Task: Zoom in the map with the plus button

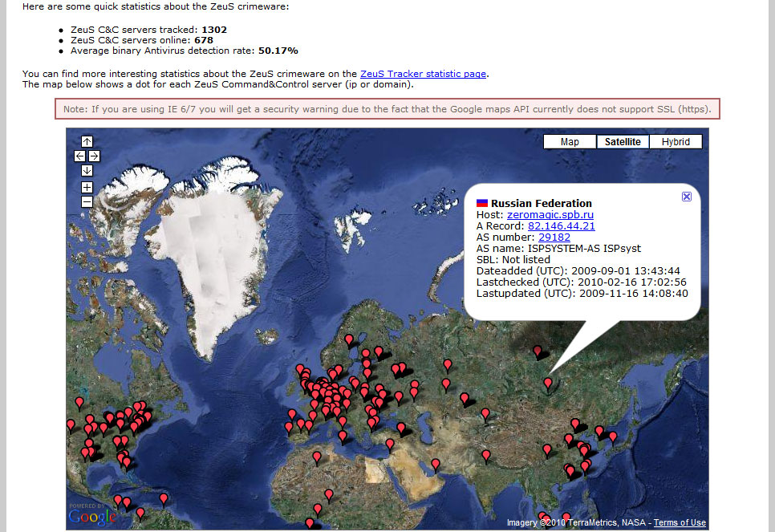Action: (87, 188)
